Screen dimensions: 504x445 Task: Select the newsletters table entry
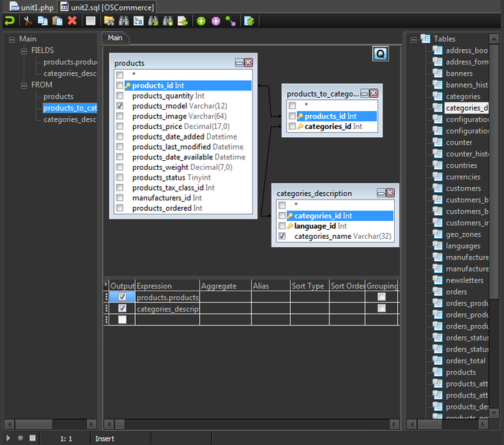click(465, 280)
